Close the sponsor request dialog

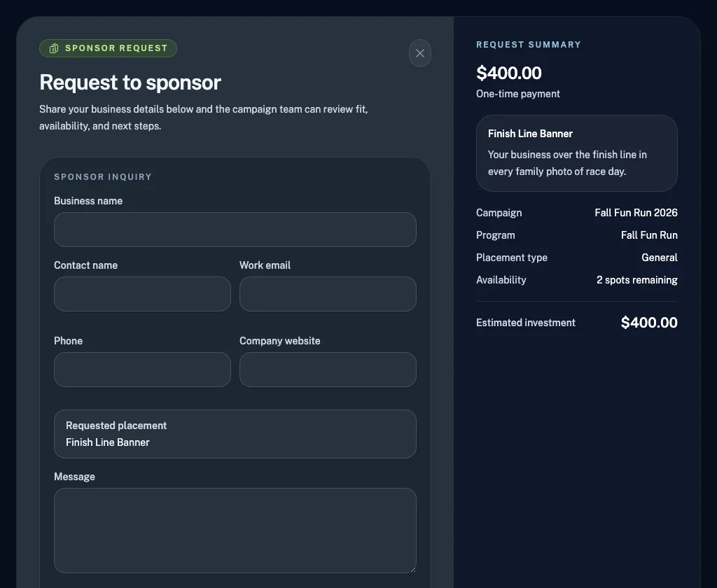pyautogui.click(x=420, y=53)
